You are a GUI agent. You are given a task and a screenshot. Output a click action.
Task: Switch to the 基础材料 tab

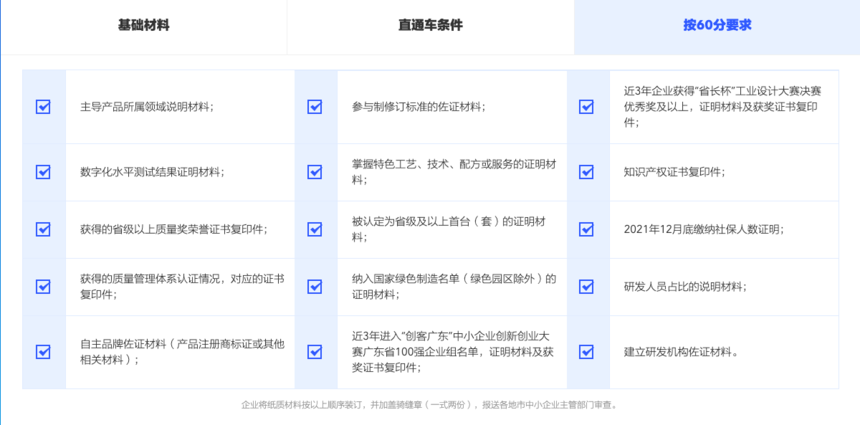(x=143, y=26)
